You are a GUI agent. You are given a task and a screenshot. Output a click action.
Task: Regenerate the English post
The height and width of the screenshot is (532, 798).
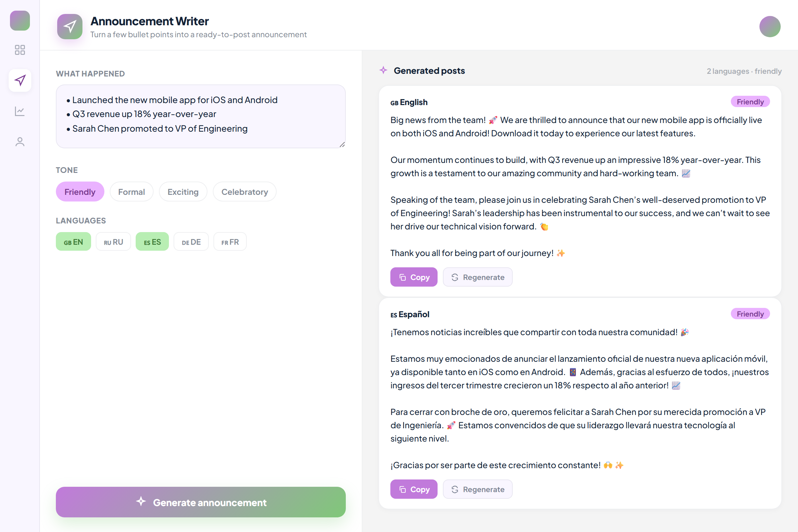click(477, 277)
